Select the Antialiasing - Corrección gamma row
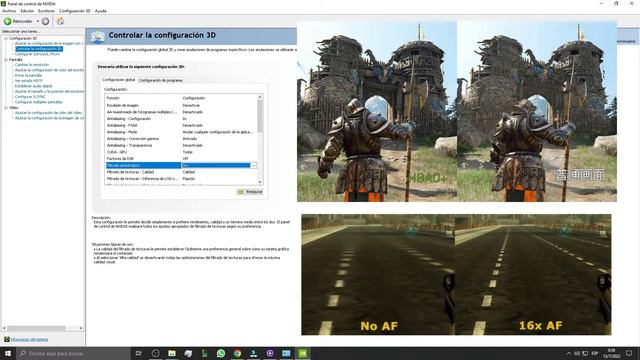 [181, 139]
